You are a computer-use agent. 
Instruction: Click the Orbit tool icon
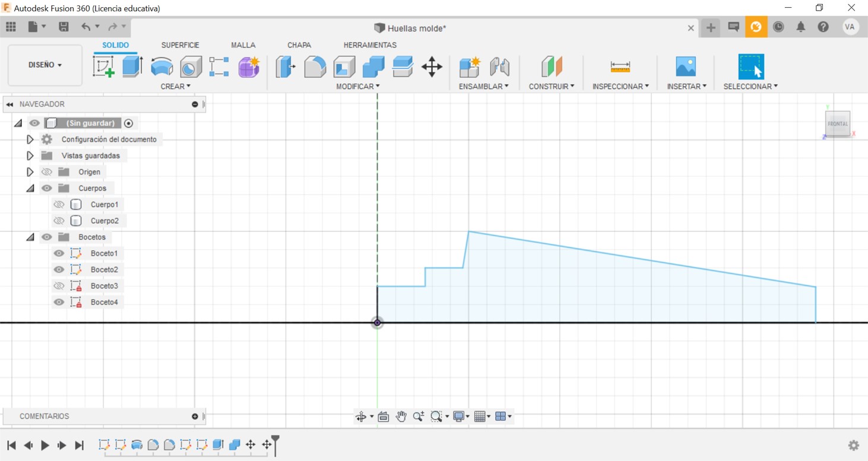(361, 417)
